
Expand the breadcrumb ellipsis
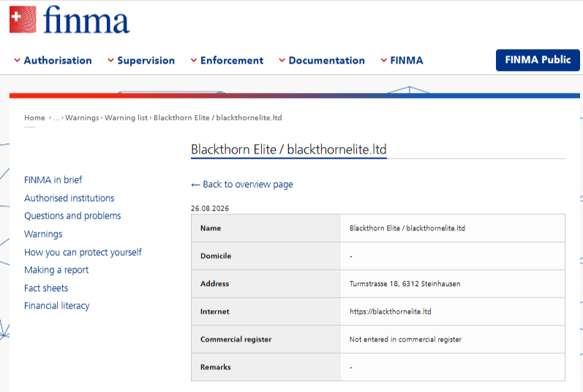[56, 118]
